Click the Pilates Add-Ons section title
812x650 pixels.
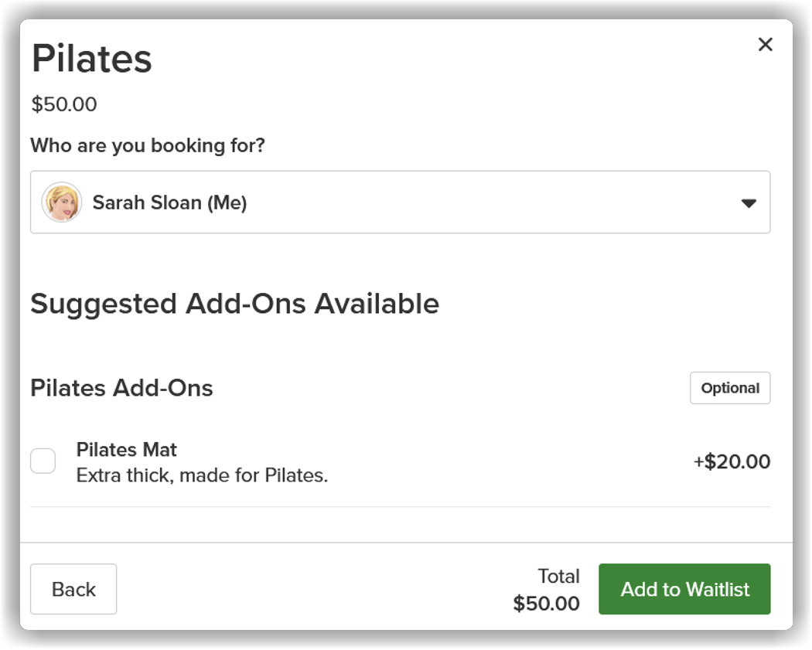click(121, 388)
